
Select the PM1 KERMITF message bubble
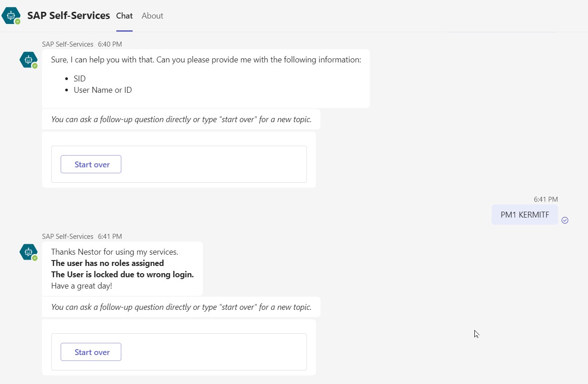click(525, 215)
